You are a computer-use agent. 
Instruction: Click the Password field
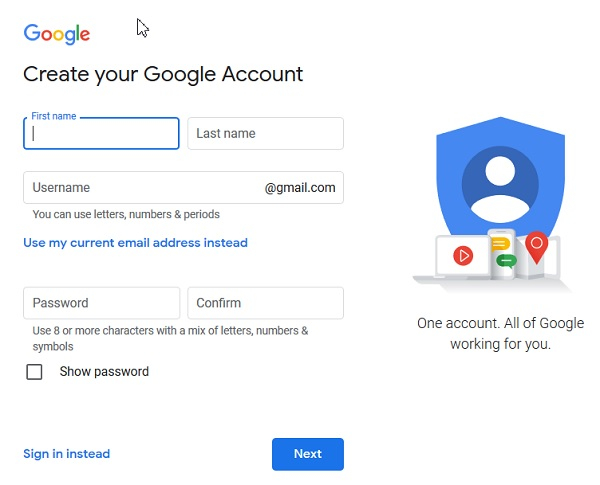pyautogui.click(x=101, y=303)
